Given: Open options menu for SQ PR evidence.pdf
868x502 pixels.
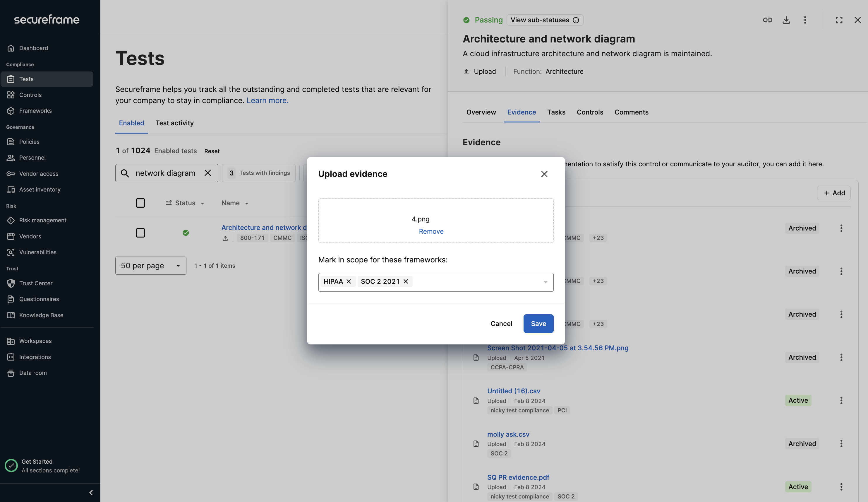Looking at the screenshot, I should coord(841,486).
